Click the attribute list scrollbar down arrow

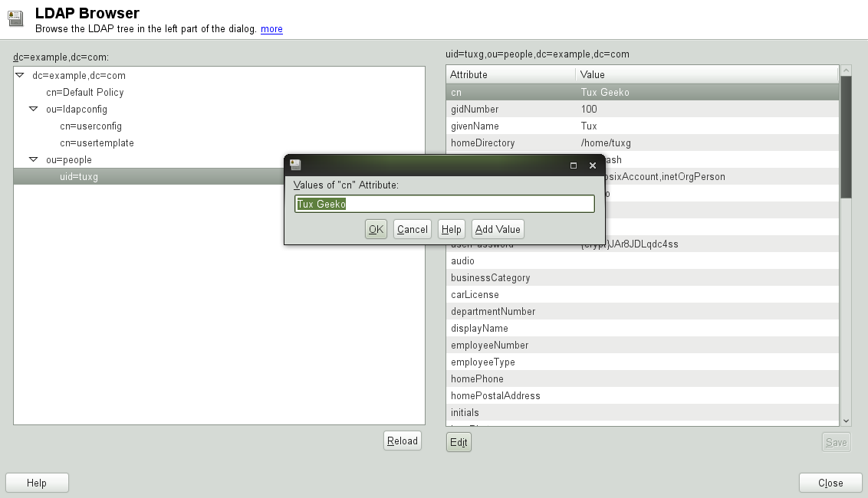pos(845,421)
